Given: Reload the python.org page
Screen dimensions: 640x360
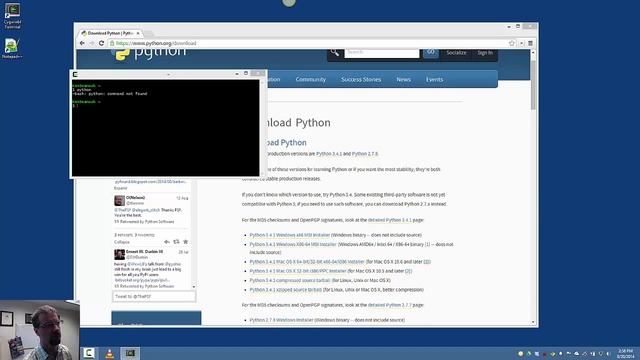Looking at the screenshot, I should point(102,43).
